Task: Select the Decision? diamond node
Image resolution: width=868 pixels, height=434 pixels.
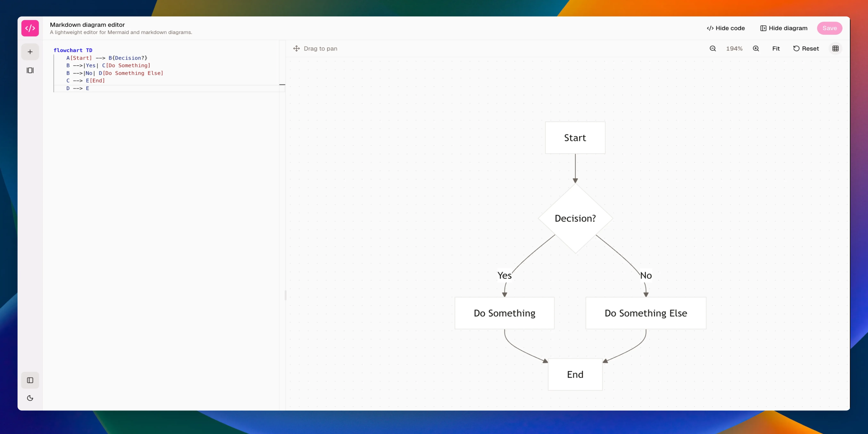Action: [575, 218]
